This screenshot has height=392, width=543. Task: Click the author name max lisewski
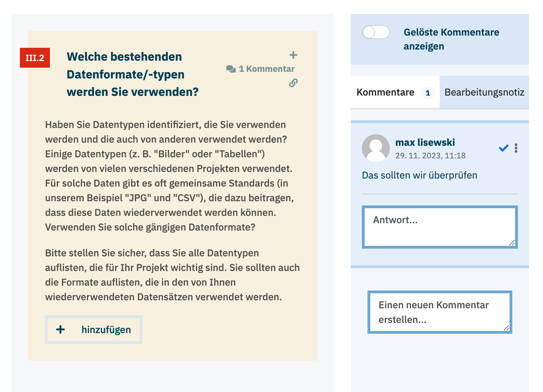coord(425,143)
